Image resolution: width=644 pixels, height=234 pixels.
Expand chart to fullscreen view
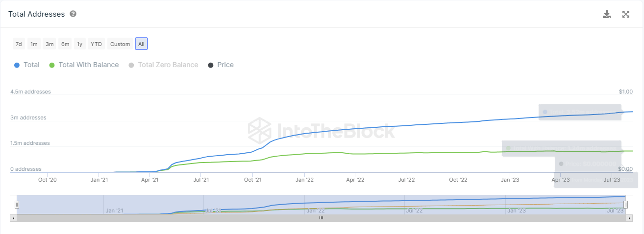(626, 14)
